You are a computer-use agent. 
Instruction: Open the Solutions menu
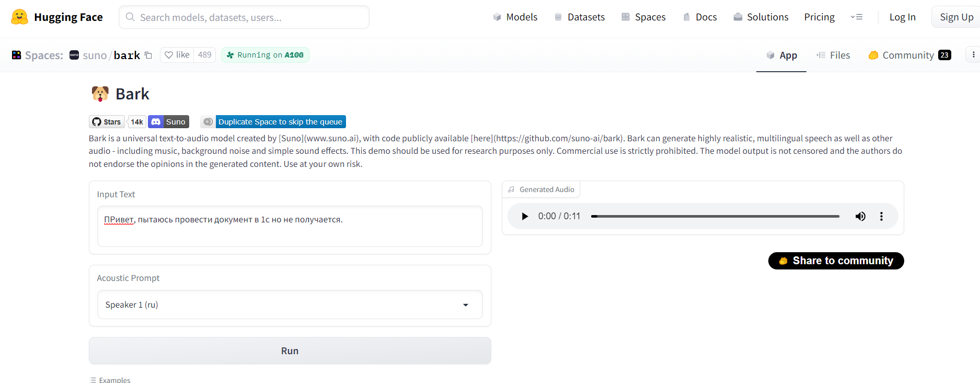point(761,17)
